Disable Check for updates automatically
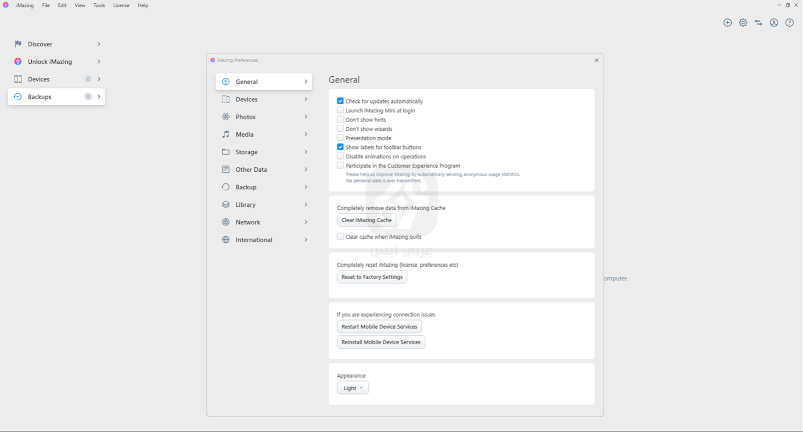This screenshot has width=803, height=432. pos(341,101)
